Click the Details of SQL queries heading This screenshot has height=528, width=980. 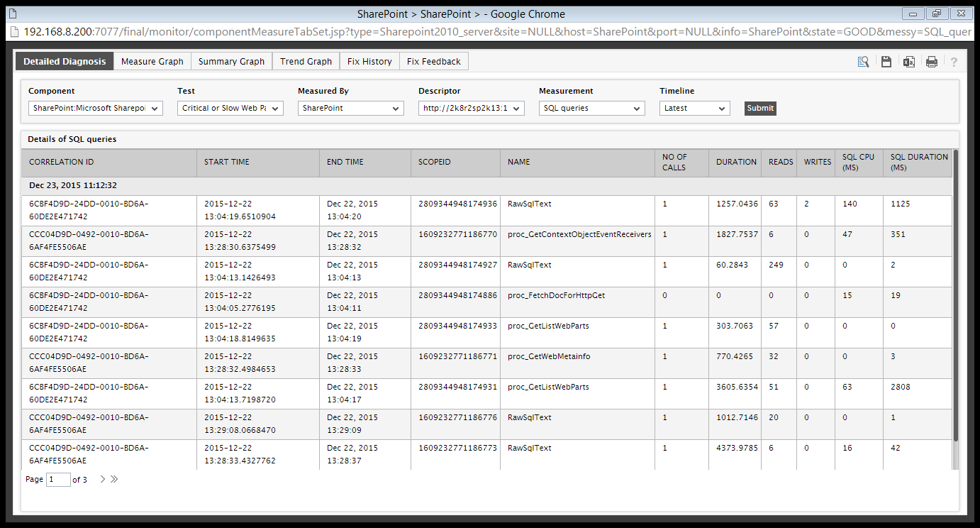pyautogui.click(x=72, y=139)
